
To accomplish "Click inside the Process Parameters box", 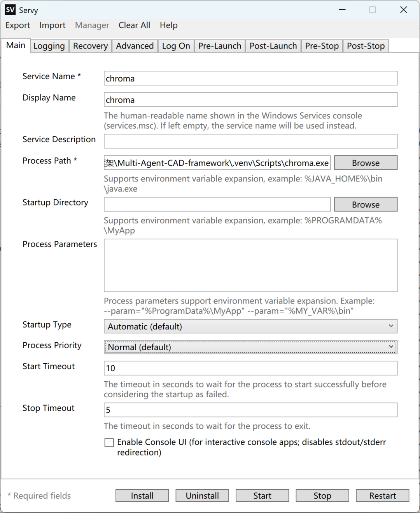I will tap(250, 265).
